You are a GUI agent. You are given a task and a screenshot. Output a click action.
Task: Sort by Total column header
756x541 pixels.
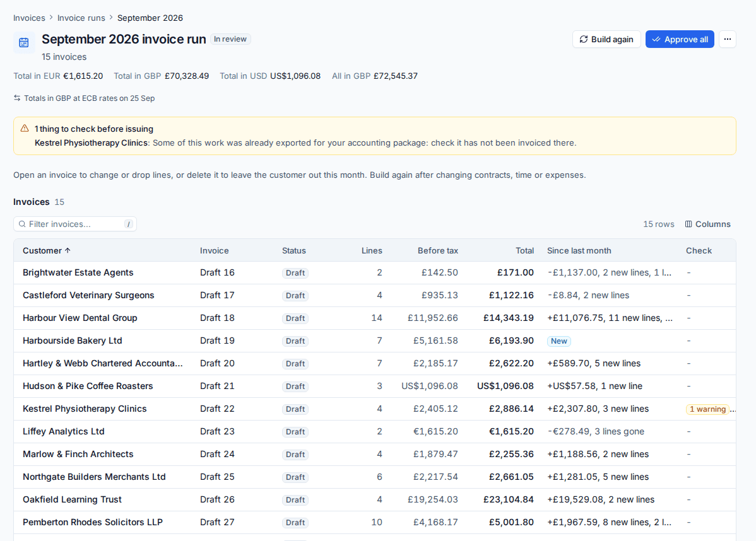pyautogui.click(x=524, y=250)
